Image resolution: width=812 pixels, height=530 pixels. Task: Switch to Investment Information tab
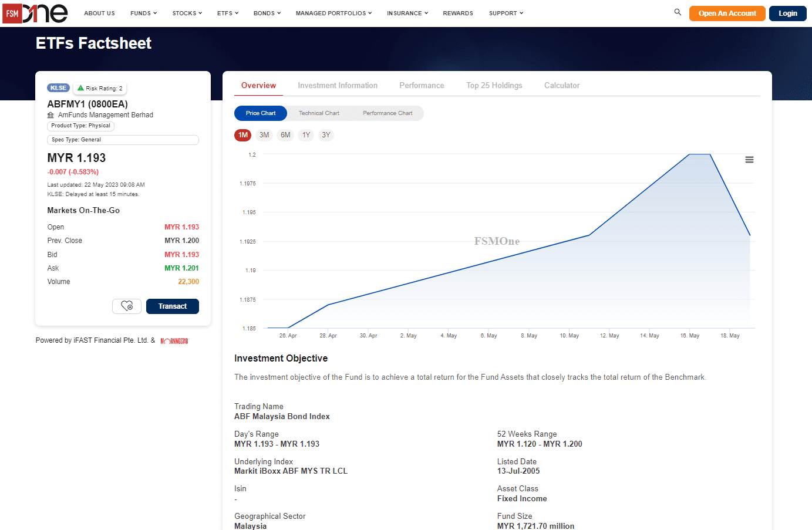(338, 86)
